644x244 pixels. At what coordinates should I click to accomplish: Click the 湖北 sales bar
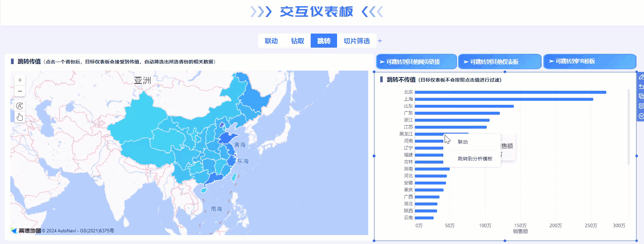tap(426, 204)
